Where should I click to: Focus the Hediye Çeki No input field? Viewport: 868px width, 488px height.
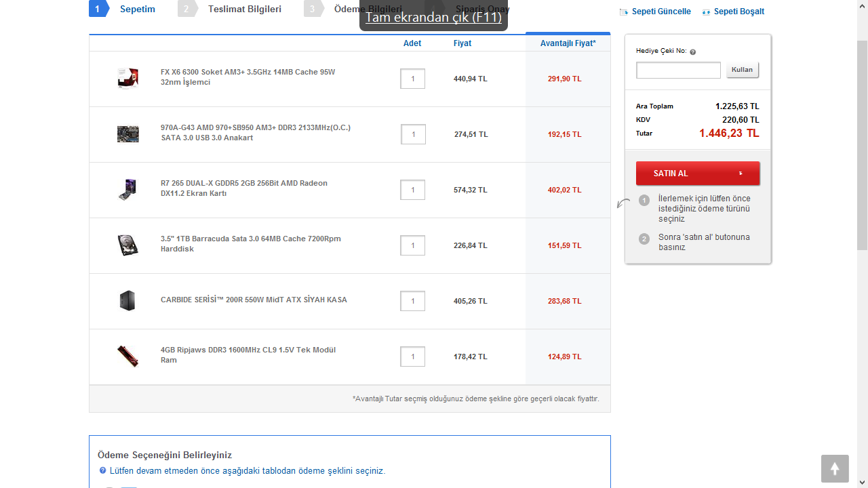(x=678, y=70)
